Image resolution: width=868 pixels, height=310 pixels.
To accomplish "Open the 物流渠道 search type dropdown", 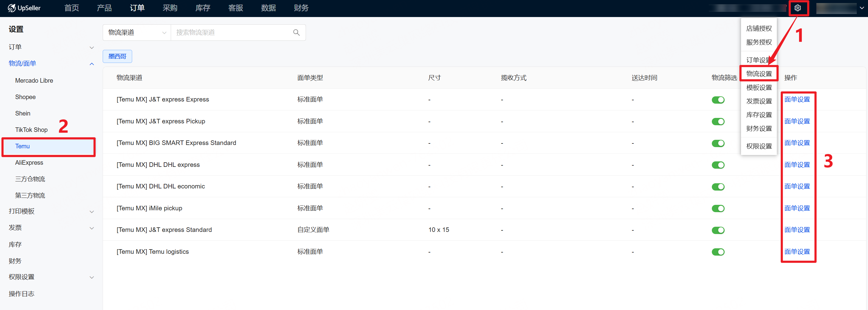I will pyautogui.click(x=137, y=32).
